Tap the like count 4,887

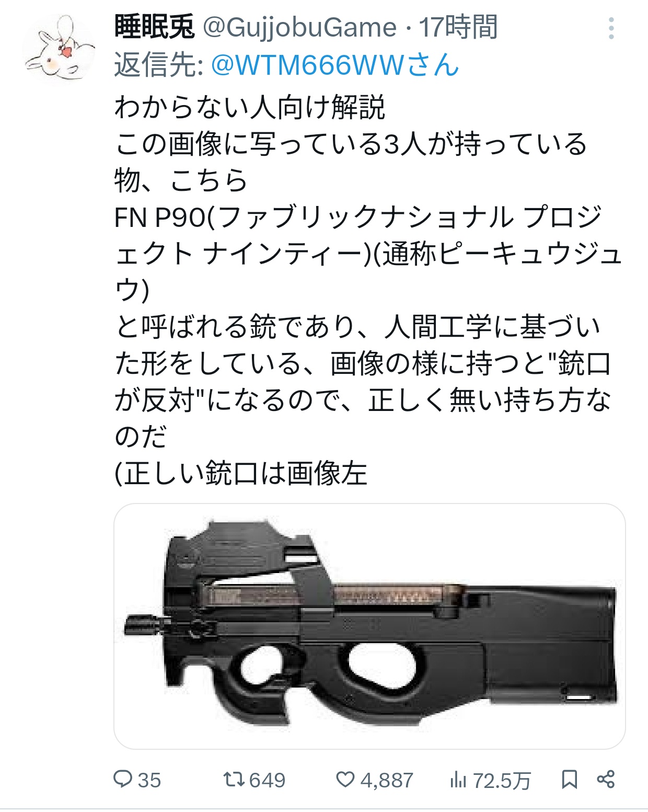(x=387, y=780)
